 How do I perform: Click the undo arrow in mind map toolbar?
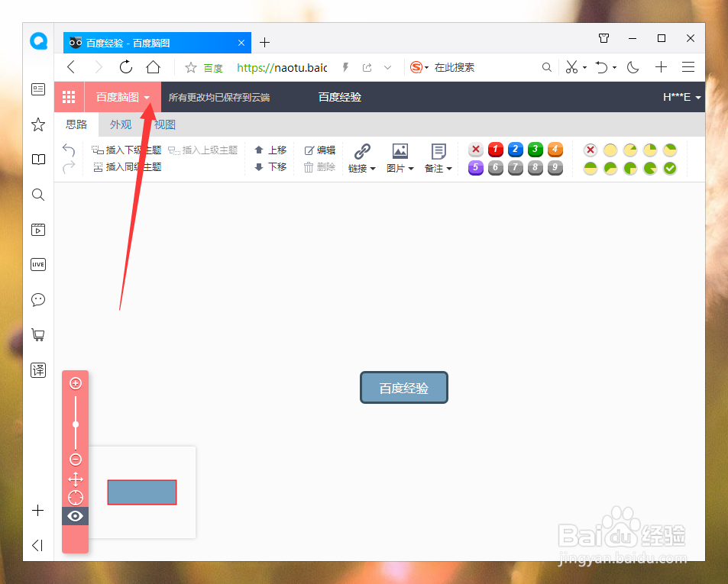[69, 150]
